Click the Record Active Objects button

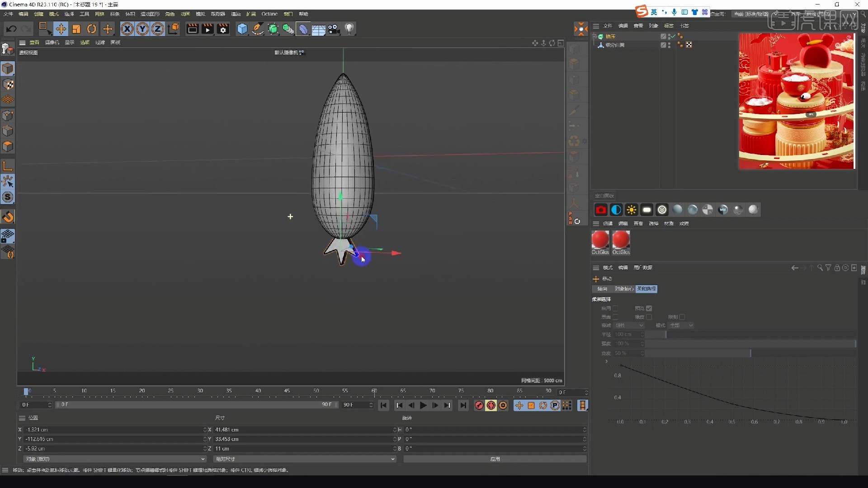tap(479, 405)
